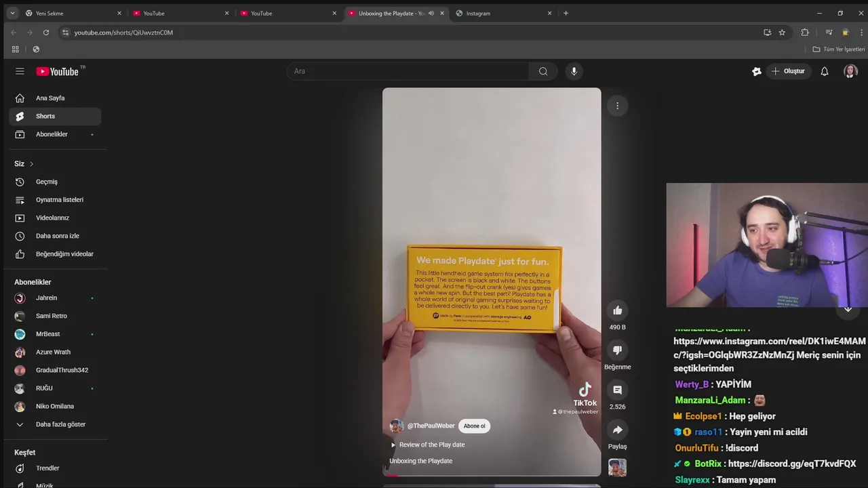Open Videolarınız in sidebar
Image resolution: width=868 pixels, height=488 pixels.
tap(55, 218)
